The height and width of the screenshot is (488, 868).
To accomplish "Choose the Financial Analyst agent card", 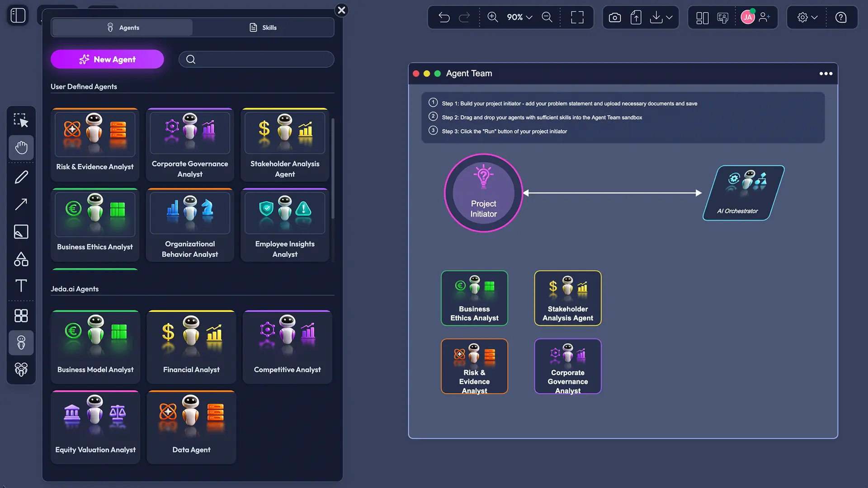I will coord(191,347).
